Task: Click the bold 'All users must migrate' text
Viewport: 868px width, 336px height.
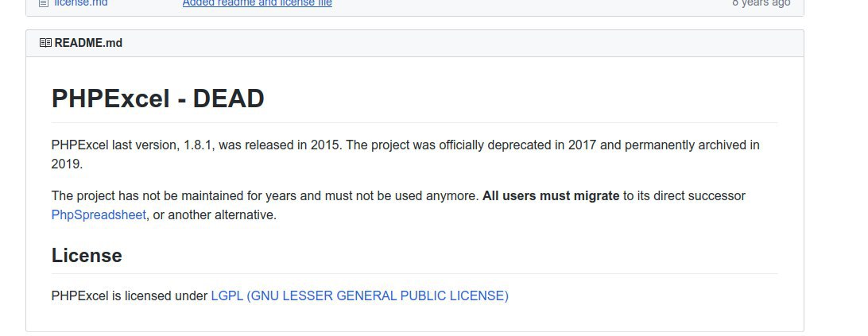Action: point(551,196)
